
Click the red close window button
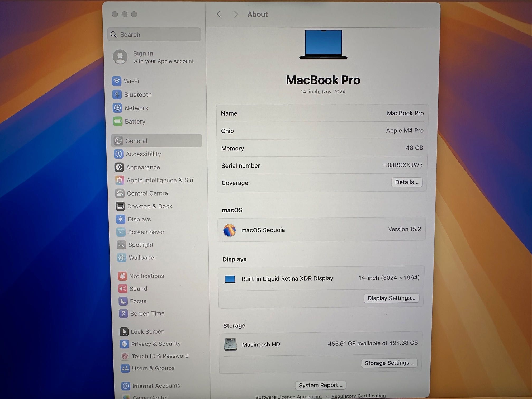(115, 14)
